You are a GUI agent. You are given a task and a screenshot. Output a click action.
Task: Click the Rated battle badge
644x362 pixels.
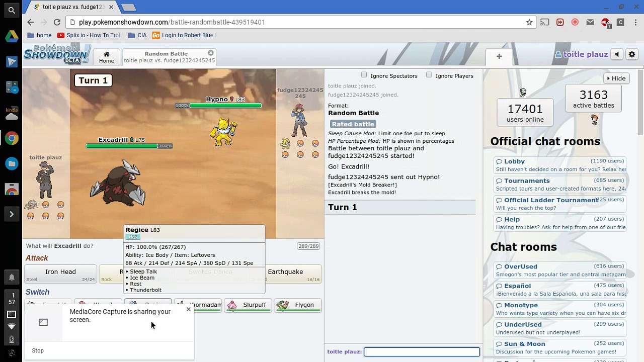coord(353,124)
